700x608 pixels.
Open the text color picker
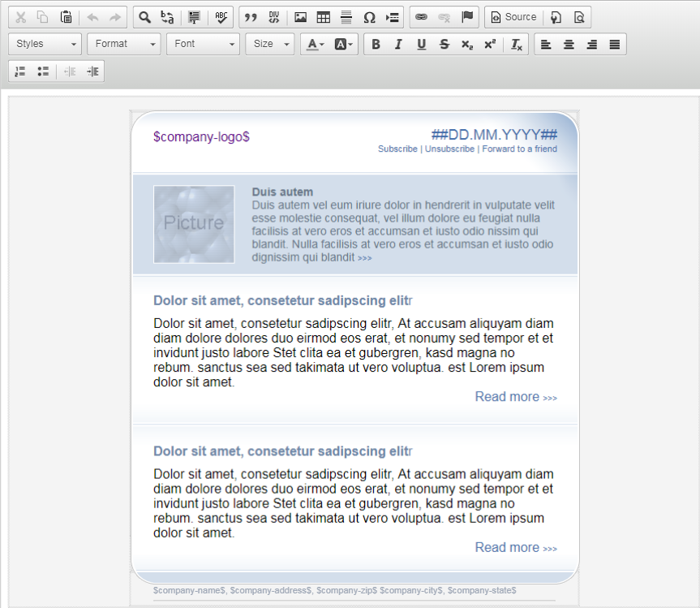click(x=316, y=44)
